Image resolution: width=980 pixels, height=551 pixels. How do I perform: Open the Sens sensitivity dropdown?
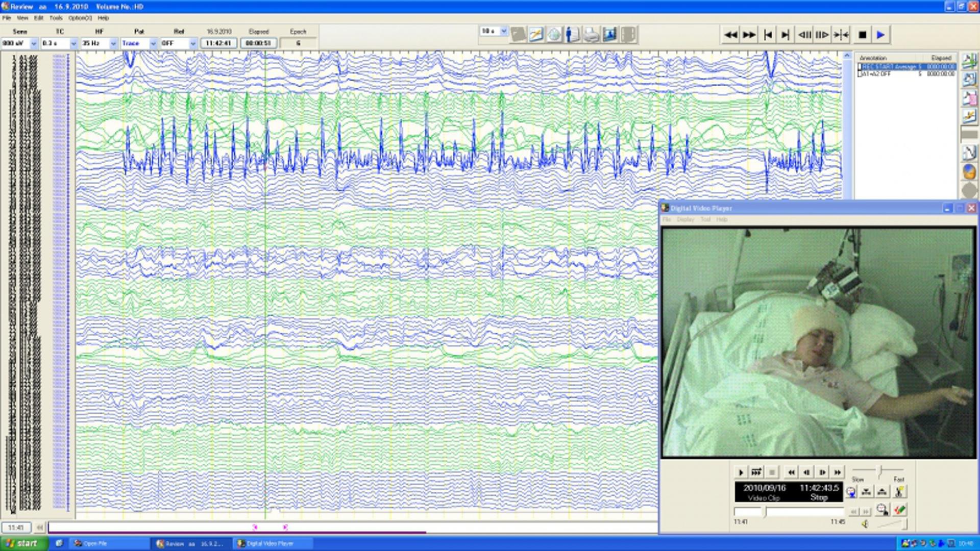coord(34,44)
